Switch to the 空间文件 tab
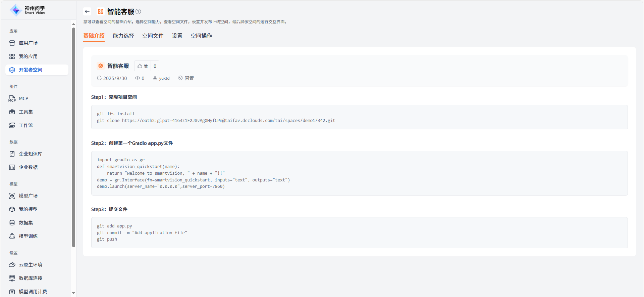Viewport: 644px width, 297px height. pyautogui.click(x=153, y=36)
